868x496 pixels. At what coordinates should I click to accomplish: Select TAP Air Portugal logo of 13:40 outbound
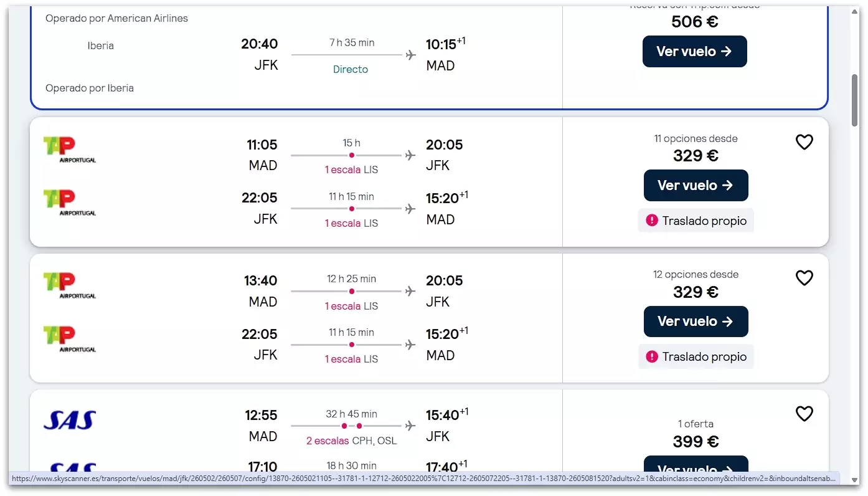[x=69, y=285]
